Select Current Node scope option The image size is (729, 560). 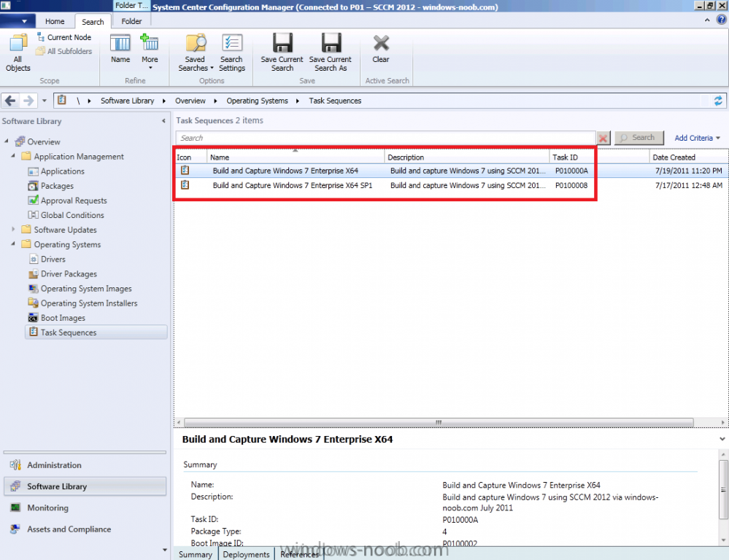[64, 37]
